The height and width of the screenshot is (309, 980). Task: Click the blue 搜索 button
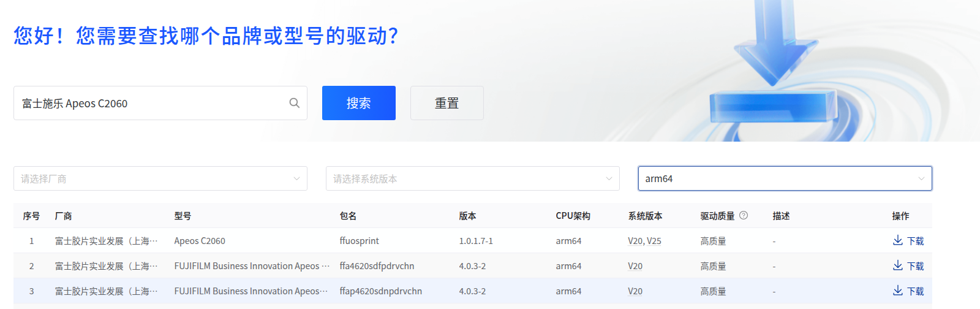pyautogui.click(x=359, y=103)
